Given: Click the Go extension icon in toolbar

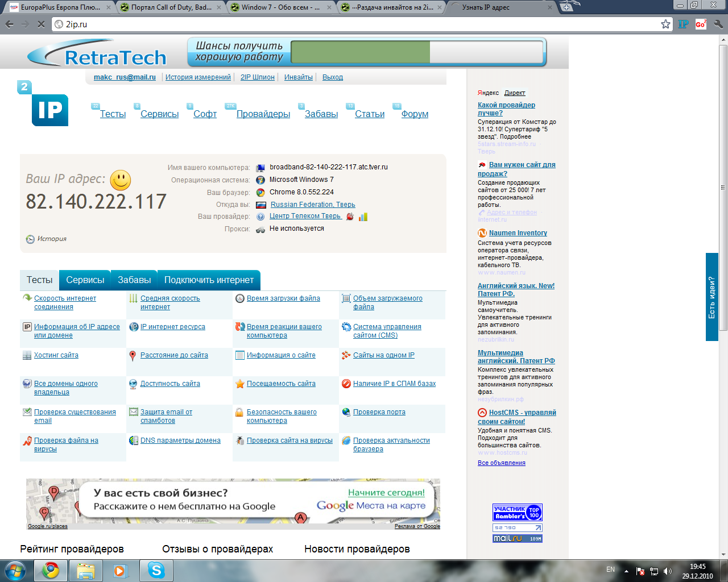Looking at the screenshot, I should [x=701, y=24].
